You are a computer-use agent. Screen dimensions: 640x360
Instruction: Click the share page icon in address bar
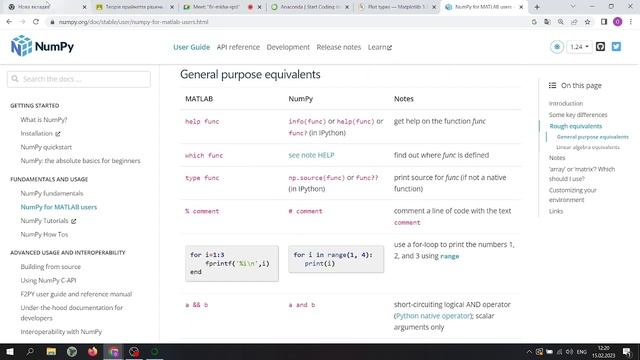(574, 22)
